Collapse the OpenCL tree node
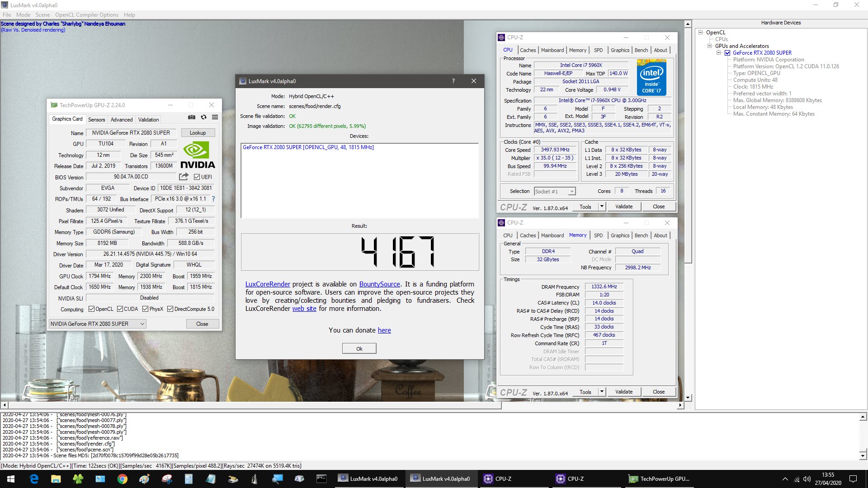Screen dimensions: 868x488 click(x=701, y=33)
